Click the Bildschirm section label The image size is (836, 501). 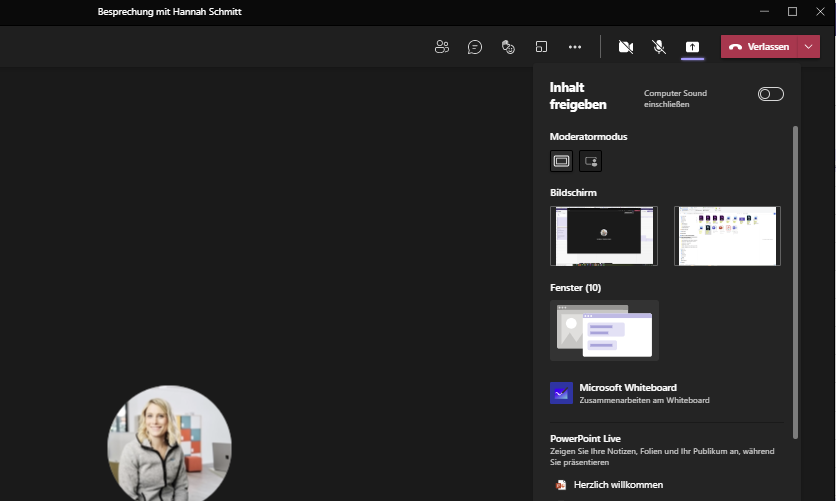click(573, 193)
